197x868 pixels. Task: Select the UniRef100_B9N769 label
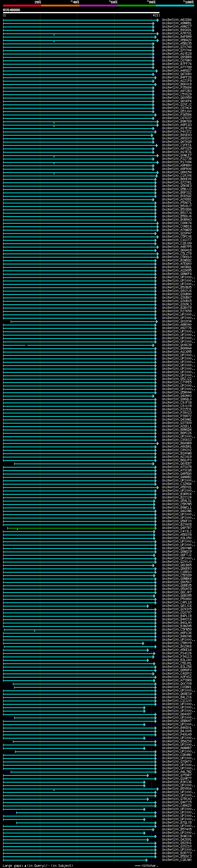coord(176,121)
